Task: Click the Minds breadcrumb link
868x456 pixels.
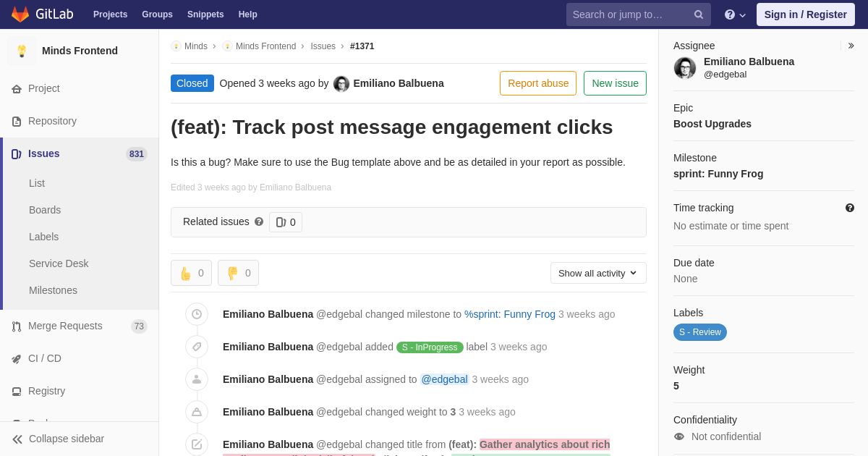Action: click(196, 46)
